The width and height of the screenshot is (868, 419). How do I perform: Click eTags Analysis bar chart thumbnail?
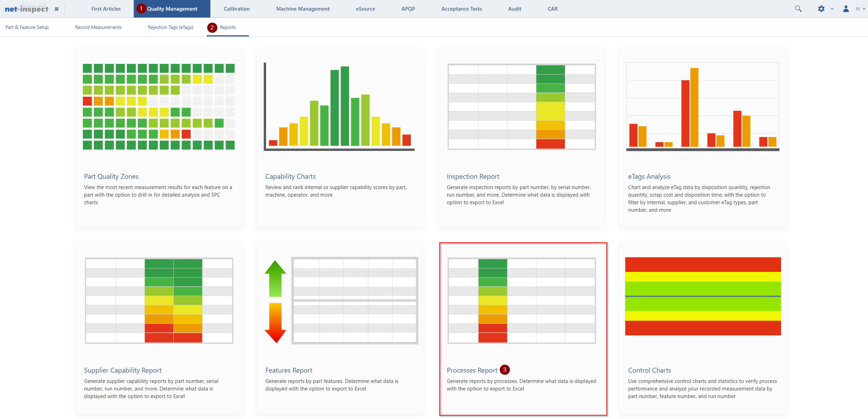(703, 107)
